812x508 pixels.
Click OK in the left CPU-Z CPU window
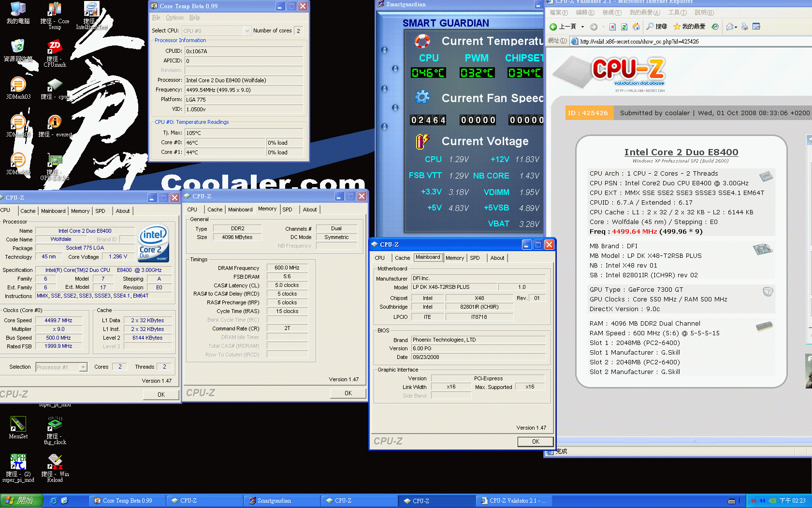click(x=161, y=395)
